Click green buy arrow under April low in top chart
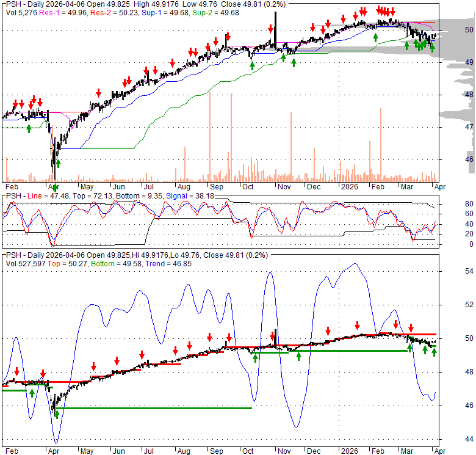476x455 pixels. coord(59,163)
